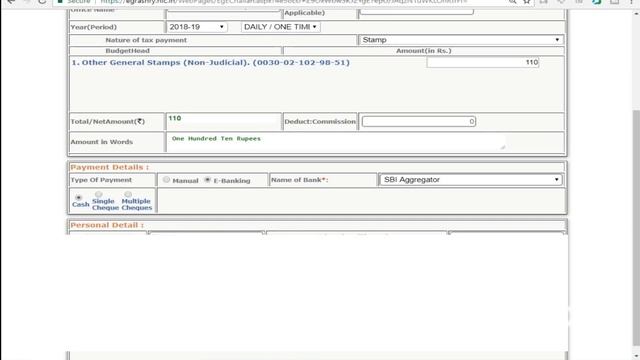Click the Deduct:Commission input field
The width and height of the screenshot is (640, 360).
[x=419, y=121]
